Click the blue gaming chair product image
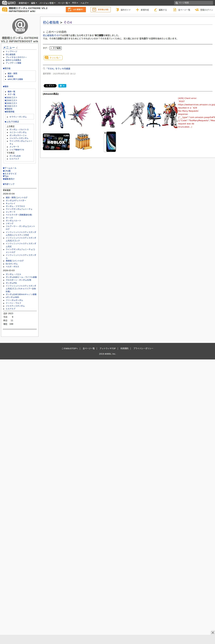The width and height of the screenshot is (215, 644). 153,115
